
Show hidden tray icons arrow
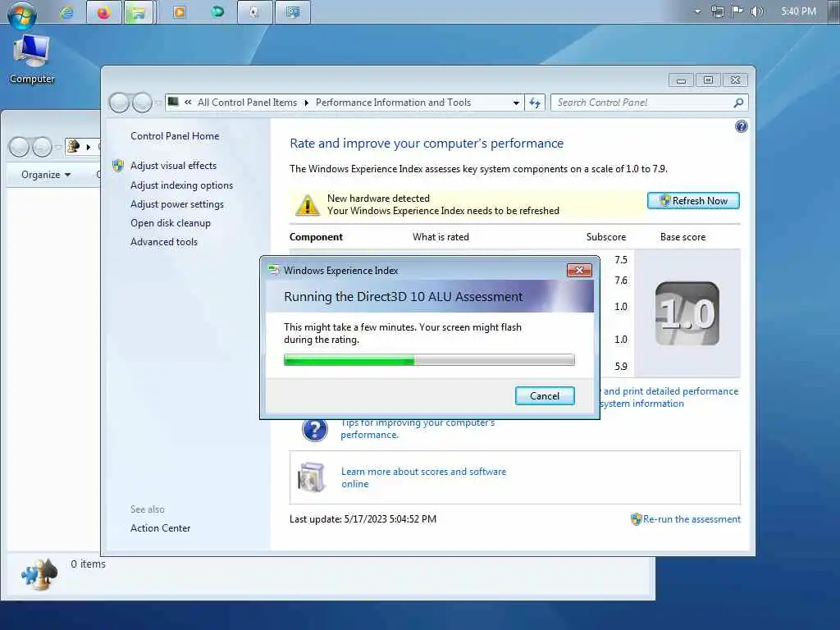tap(697, 11)
